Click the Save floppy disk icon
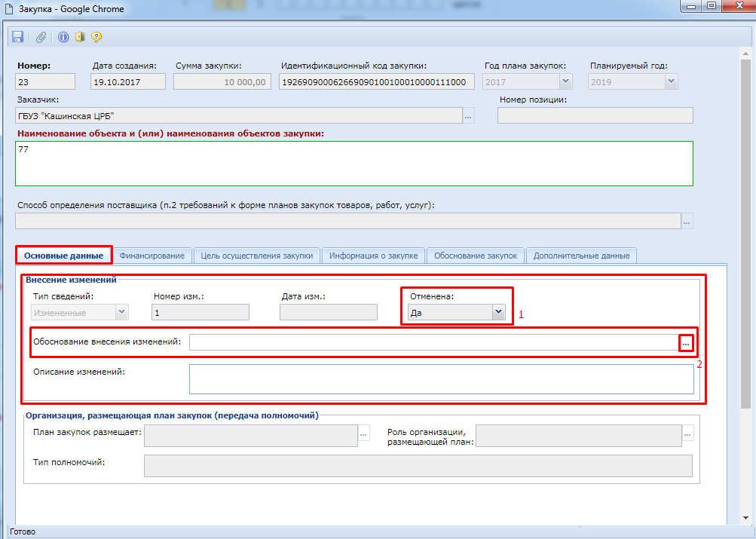756x539 pixels. pos(18,37)
